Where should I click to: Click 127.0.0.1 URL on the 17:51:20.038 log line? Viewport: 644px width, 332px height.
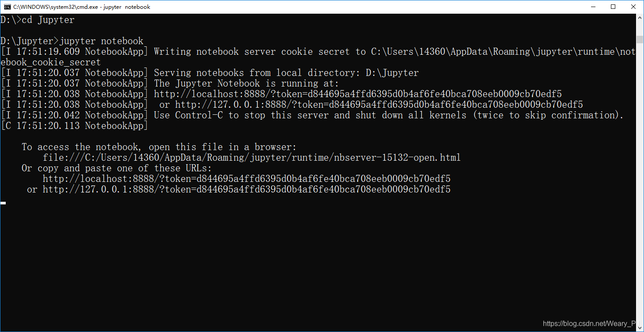(x=379, y=105)
